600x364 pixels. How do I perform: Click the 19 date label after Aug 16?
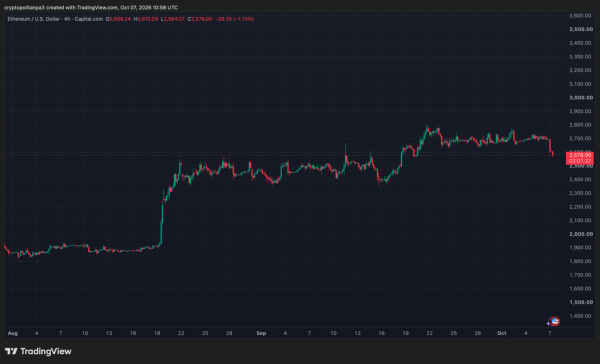pyautogui.click(x=157, y=333)
